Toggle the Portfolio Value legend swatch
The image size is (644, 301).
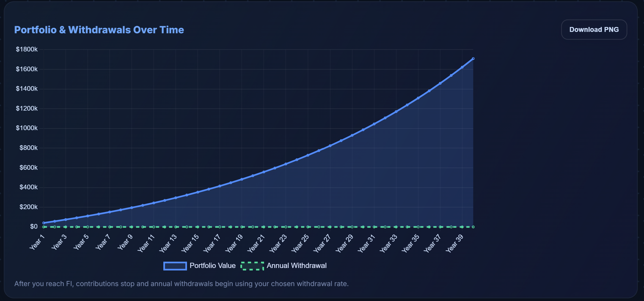point(175,266)
